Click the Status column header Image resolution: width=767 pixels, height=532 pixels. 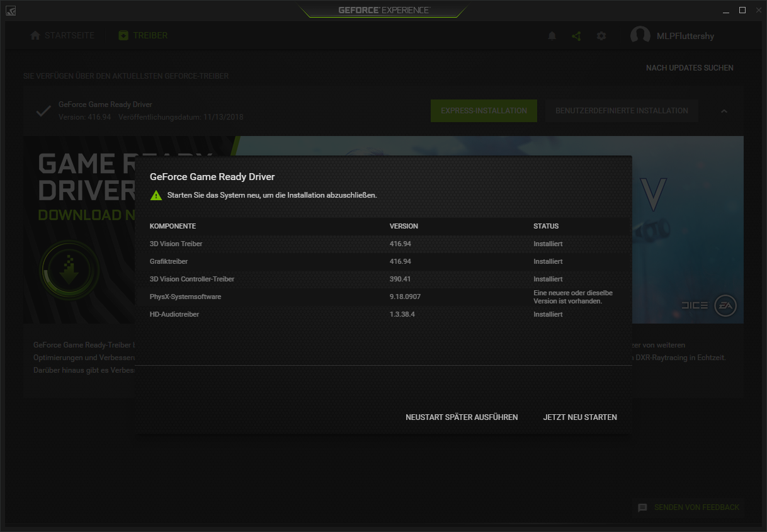(x=546, y=226)
